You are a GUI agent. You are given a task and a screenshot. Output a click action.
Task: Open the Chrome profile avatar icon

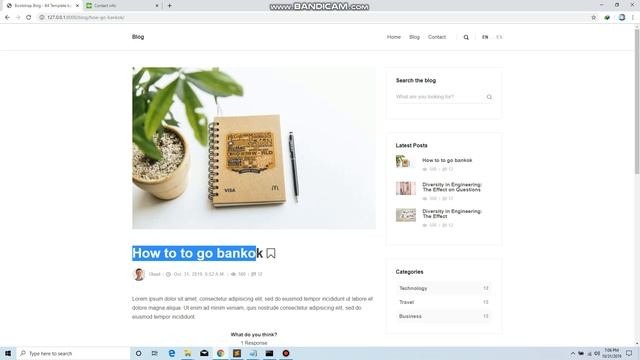point(622,18)
